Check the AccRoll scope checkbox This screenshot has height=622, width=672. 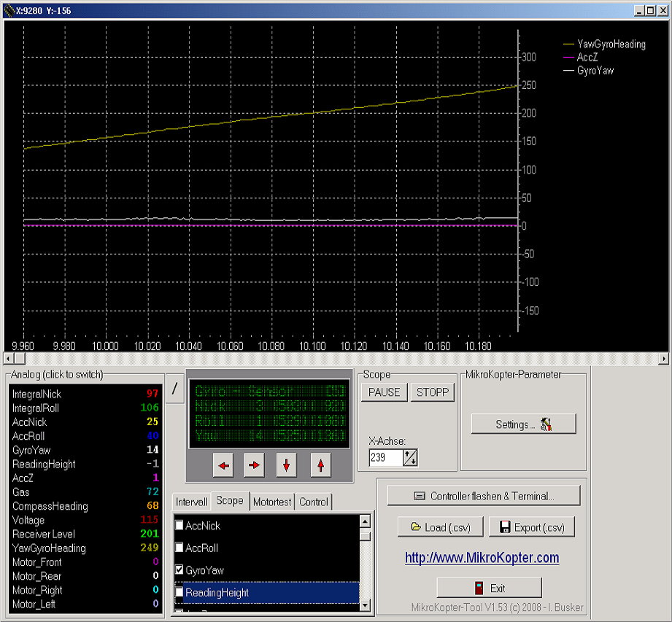tap(179, 548)
